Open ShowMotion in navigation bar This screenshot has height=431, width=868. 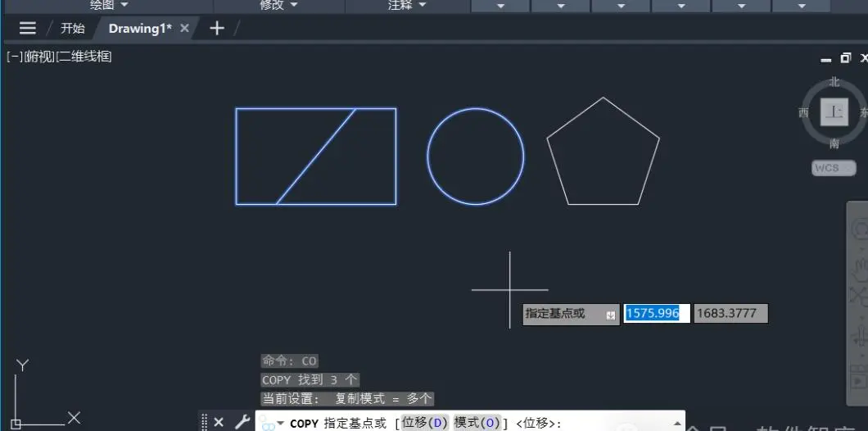pos(859,381)
